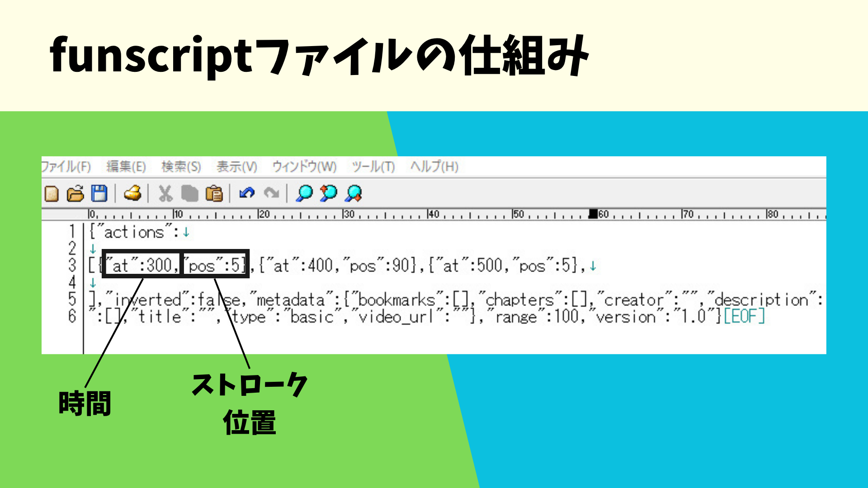Create a new file using the toolbar icon
Image resolution: width=868 pixels, height=488 pixels.
click(52, 194)
